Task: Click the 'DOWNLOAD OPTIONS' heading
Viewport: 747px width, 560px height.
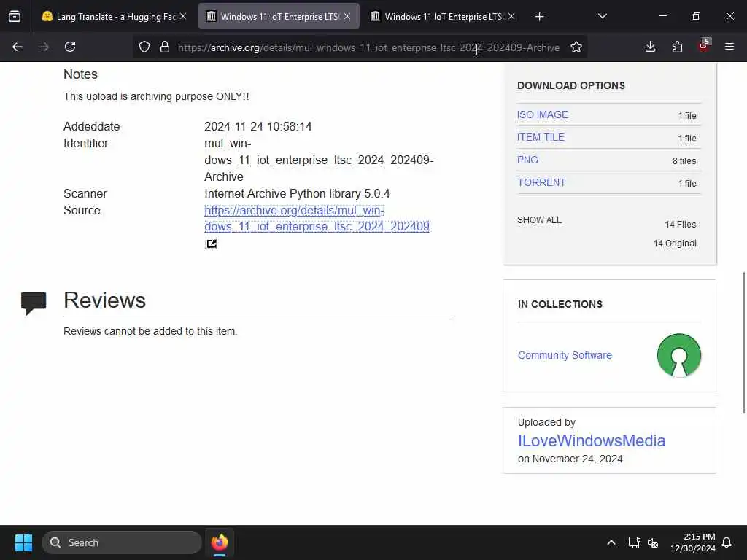Action: (570, 85)
